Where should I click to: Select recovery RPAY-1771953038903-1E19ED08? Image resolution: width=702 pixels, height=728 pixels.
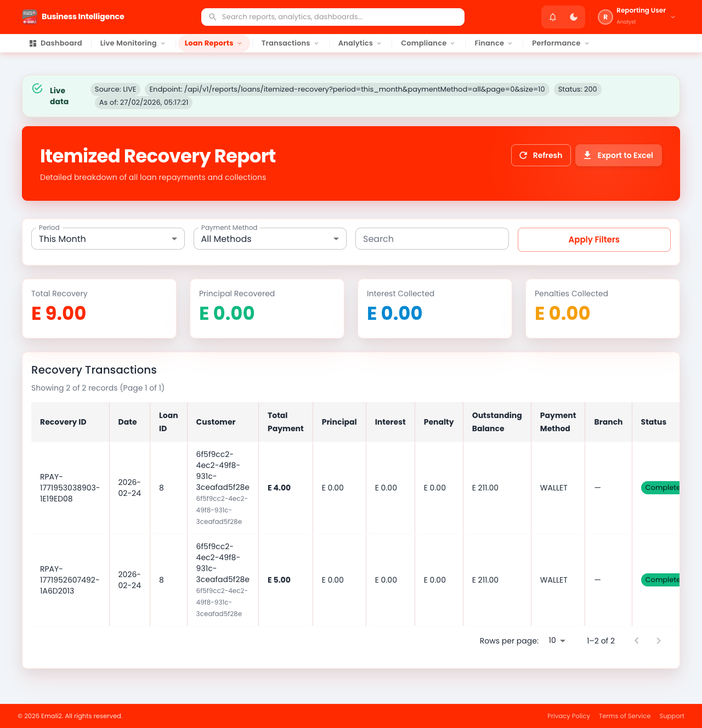(x=70, y=488)
